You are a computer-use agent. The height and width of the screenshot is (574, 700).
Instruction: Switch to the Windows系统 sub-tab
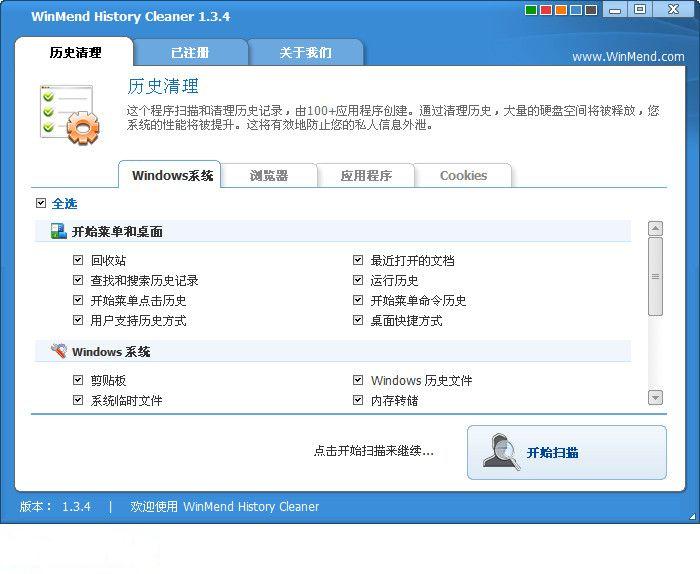(x=170, y=175)
